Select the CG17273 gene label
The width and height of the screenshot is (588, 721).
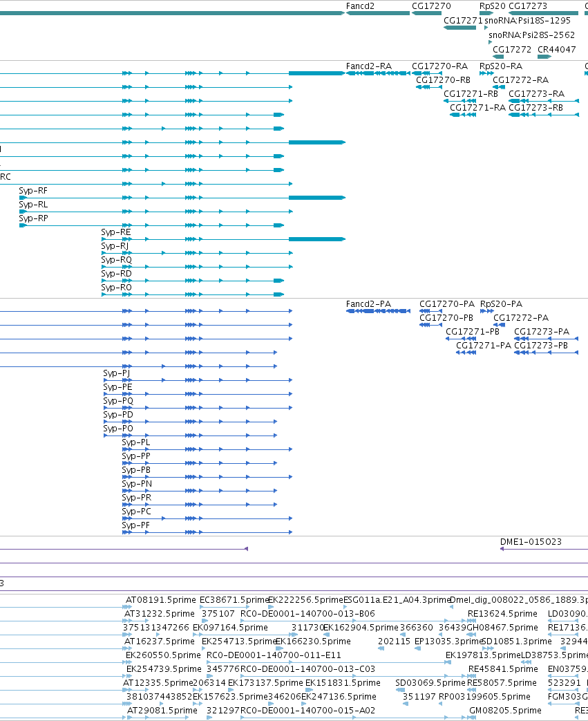[528, 6]
